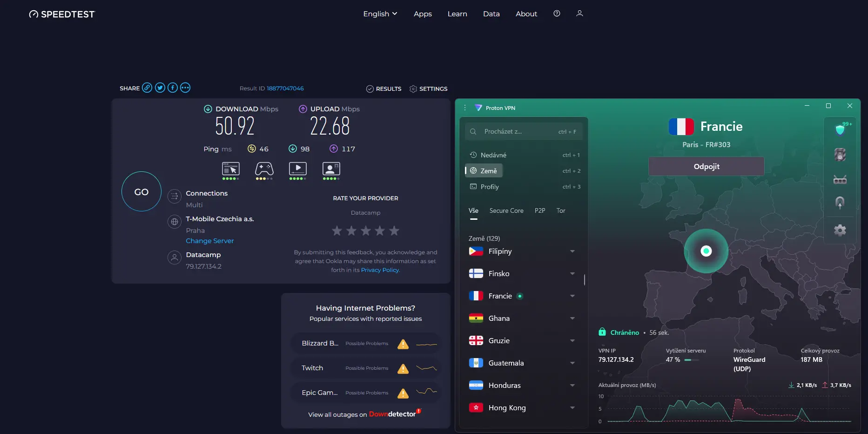Open the Tor servers filter
This screenshot has width=868, height=434.
(560, 210)
